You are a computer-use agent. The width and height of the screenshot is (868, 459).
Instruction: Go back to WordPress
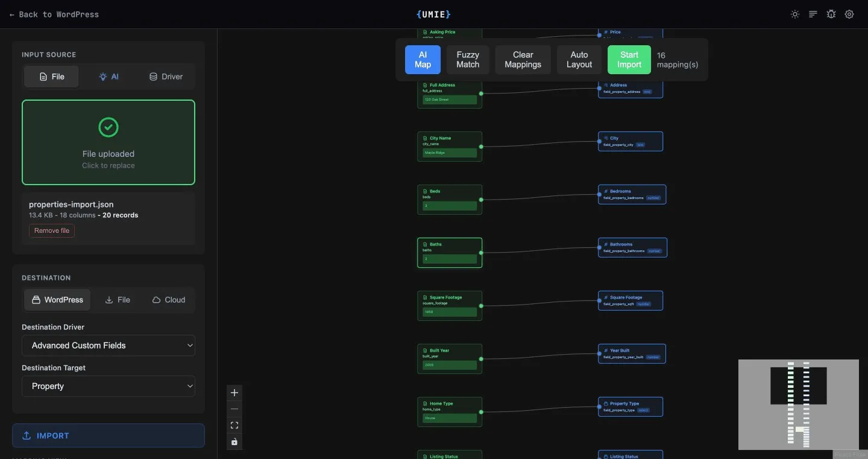pos(54,14)
